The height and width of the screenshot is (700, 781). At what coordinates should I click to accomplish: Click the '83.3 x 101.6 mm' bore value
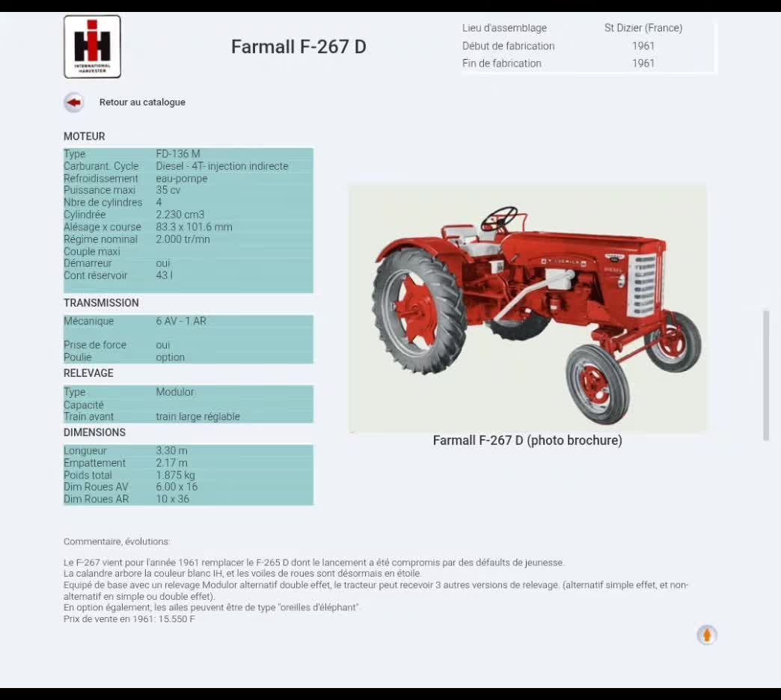194,227
